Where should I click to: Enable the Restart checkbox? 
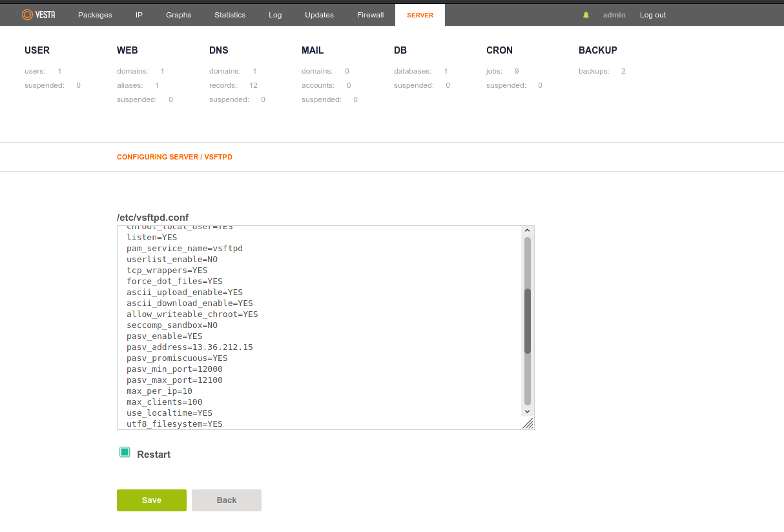124,452
